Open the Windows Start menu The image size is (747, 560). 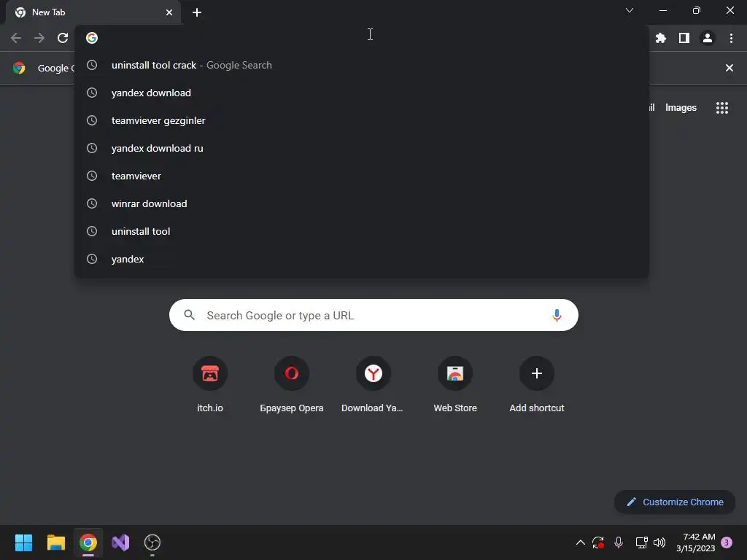click(x=23, y=542)
